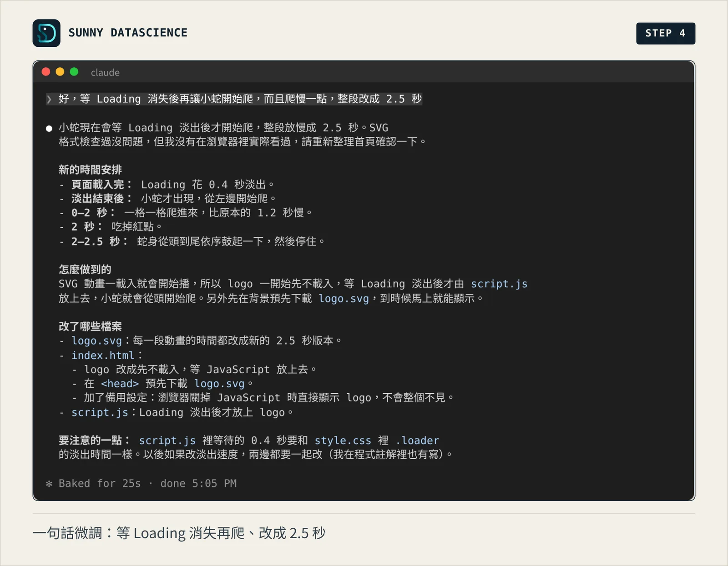Image resolution: width=728 pixels, height=566 pixels.
Task: Select the "SUNNY DATASCIENCE" brand name
Action: [128, 33]
